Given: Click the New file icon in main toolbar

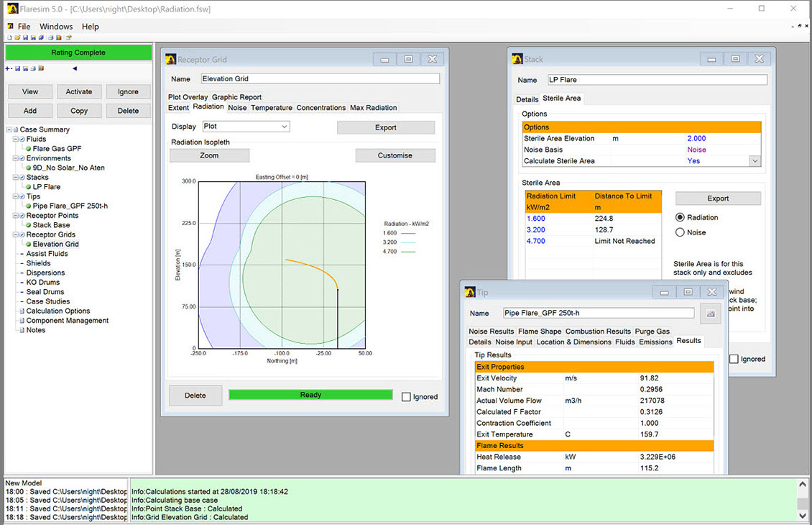Looking at the screenshot, I should (9, 38).
